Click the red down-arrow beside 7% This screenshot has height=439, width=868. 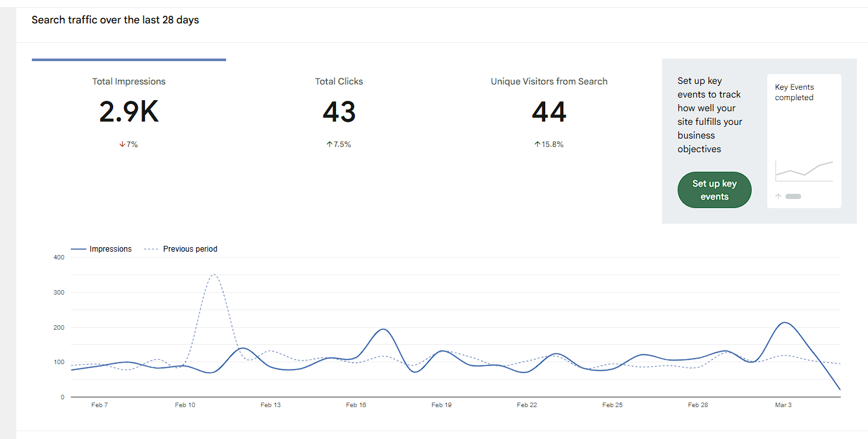(122, 144)
